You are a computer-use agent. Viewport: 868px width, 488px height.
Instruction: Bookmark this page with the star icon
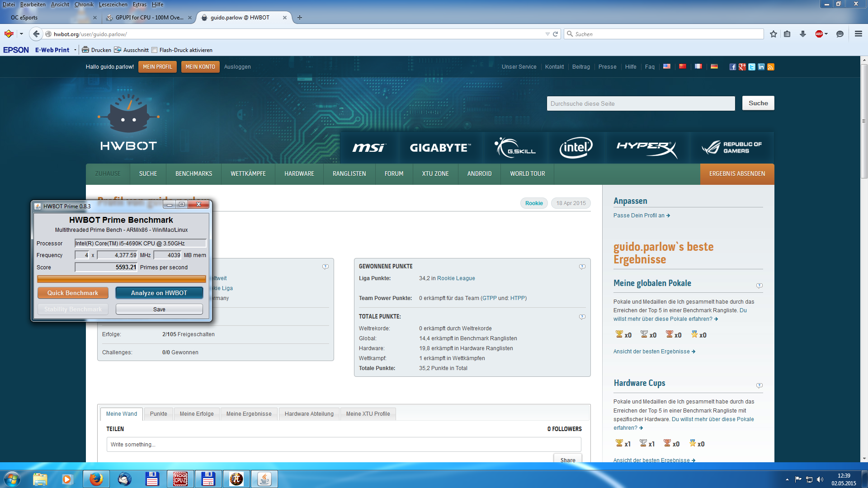(x=774, y=34)
